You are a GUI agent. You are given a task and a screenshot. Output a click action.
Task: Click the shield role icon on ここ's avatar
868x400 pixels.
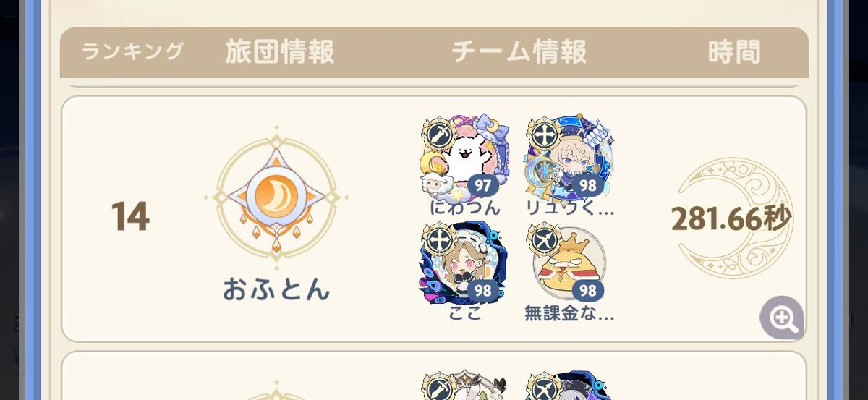[438, 238]
